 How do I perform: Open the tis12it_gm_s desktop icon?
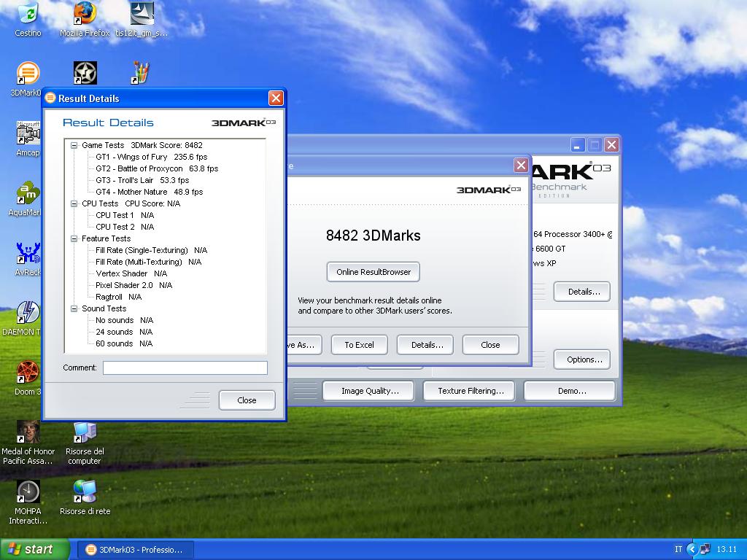(x=142, y=19)
